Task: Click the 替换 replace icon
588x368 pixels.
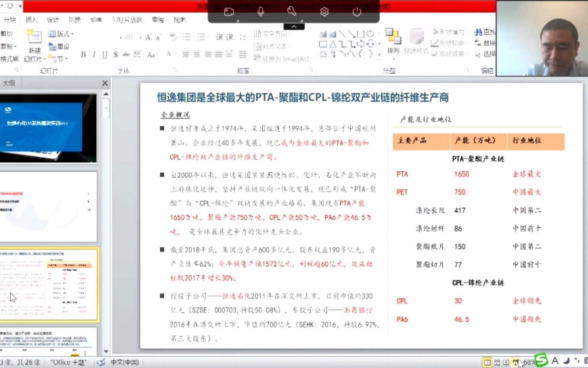Action: [478, 43]
